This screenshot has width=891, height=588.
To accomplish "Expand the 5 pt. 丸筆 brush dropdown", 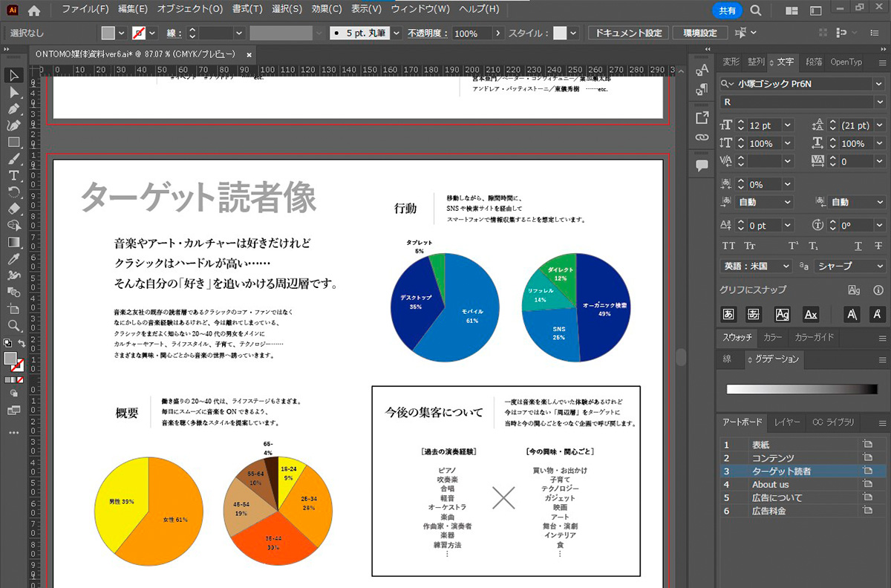I will click(x=396, y=33).
